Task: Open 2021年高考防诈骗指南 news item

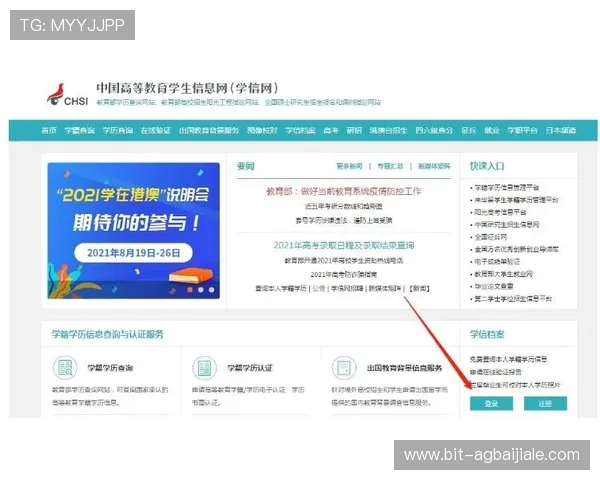Action: coord(344,274)
